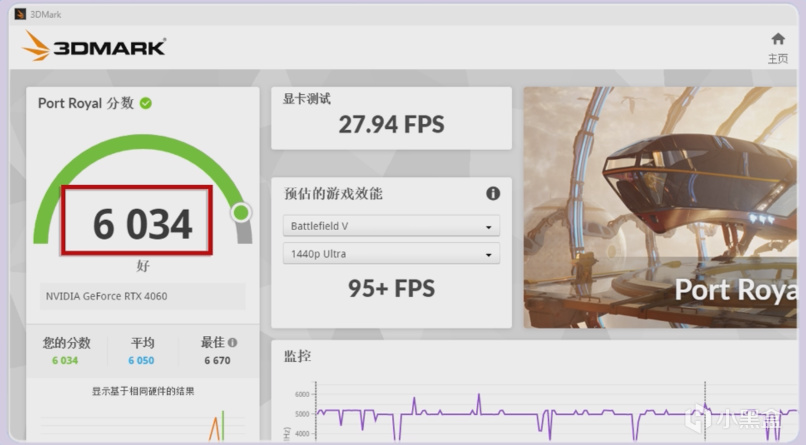Viewport: 806px width, 445px height.
Task: Click the 6000 axis label on monitoring chart
Action: (x=302, y=394)
